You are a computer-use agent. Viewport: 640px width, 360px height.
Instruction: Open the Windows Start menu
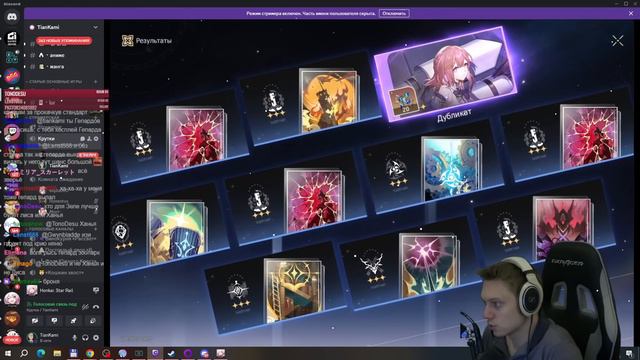coord(8,353)
